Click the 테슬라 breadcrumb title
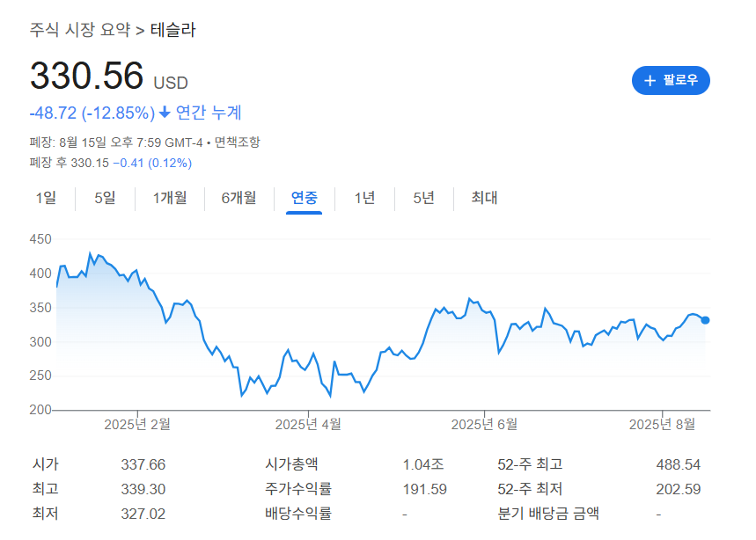This screenshot has width=756, height=540. [173, 30]
